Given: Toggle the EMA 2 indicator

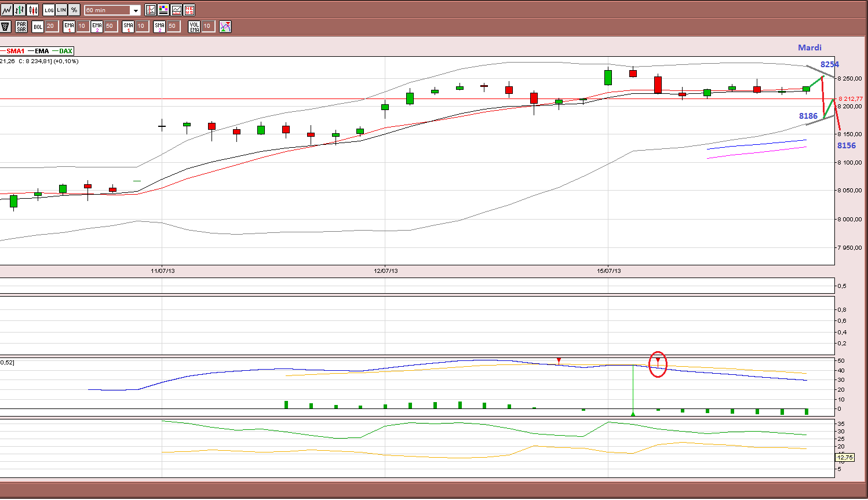Looking at the screenshot, I should pos(97,26).
